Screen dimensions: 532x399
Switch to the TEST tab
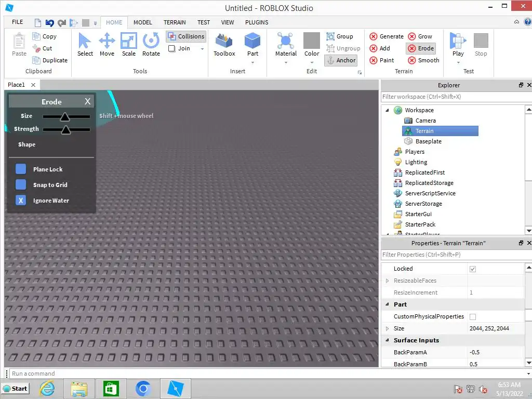click(204, 22)
